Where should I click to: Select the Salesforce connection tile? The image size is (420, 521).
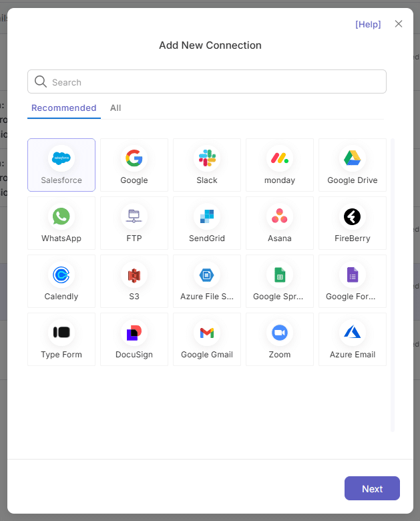point(61,165)
